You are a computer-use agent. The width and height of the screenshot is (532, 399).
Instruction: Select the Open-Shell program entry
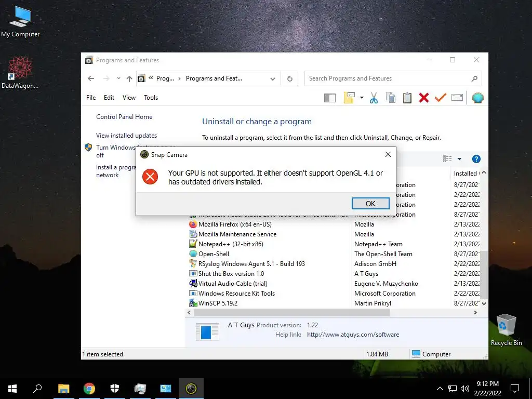(214, 254)
